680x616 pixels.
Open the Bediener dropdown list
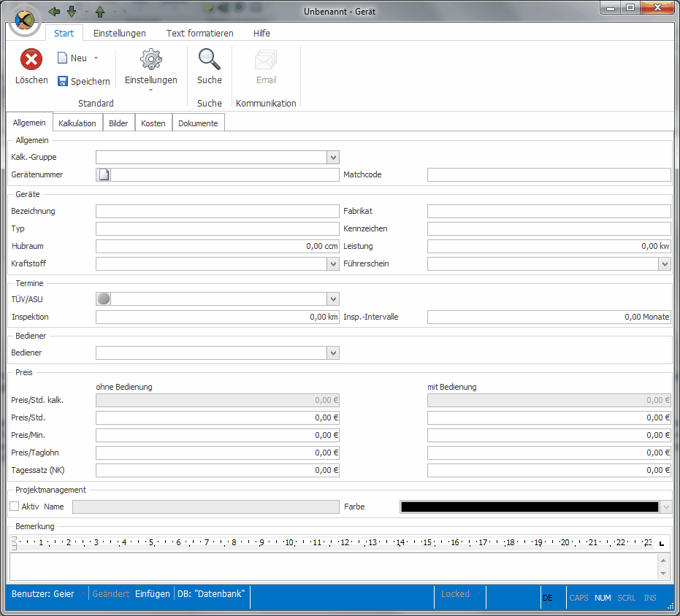click(x=333, y=353)
